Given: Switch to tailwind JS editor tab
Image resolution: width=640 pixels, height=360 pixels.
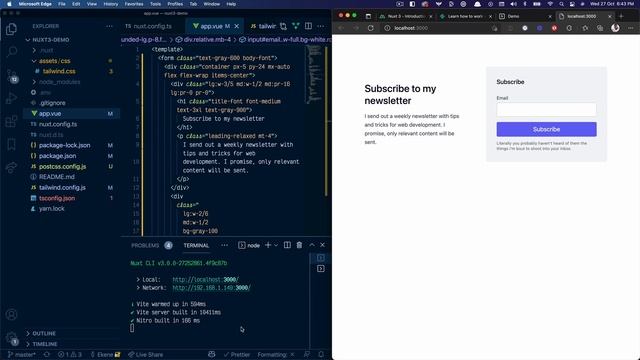Looking at the screenshot, I should pos(263,26).
